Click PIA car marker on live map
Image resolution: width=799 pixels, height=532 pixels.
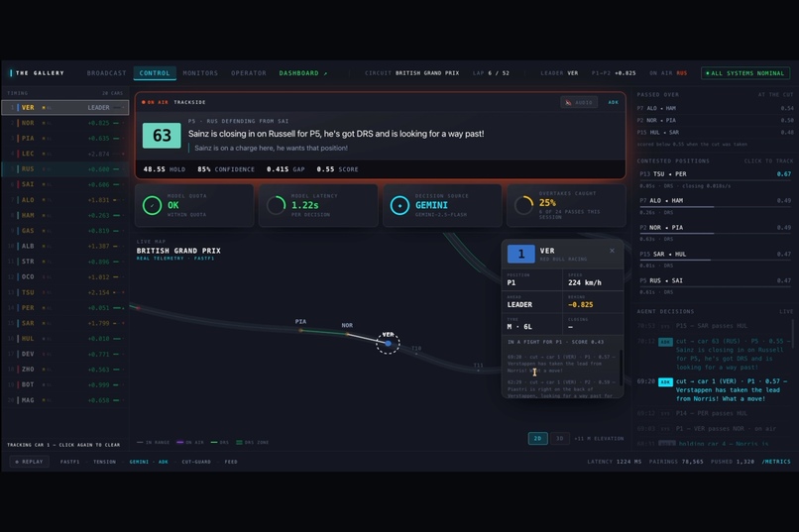tap(300, 331)
